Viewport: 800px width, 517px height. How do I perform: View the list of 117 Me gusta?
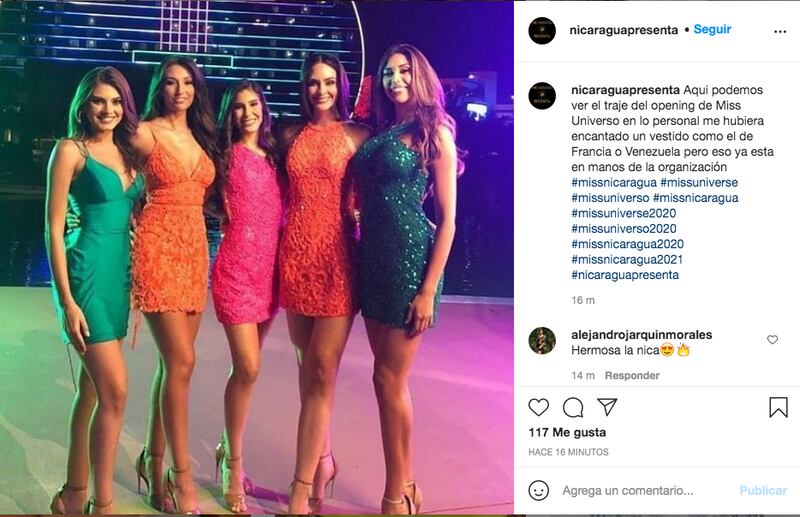[x=567, y=432]
